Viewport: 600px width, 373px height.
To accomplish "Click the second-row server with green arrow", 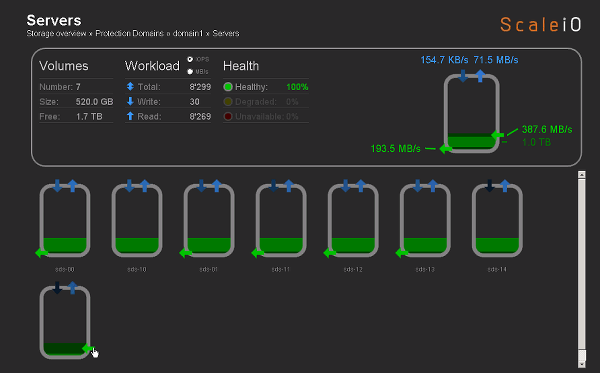I will [x=65, y=322].
